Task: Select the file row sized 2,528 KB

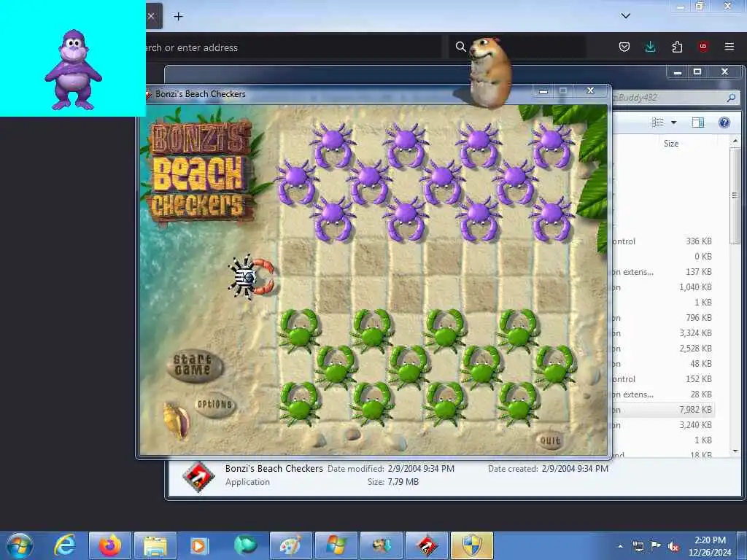Action: pos(664,348)
